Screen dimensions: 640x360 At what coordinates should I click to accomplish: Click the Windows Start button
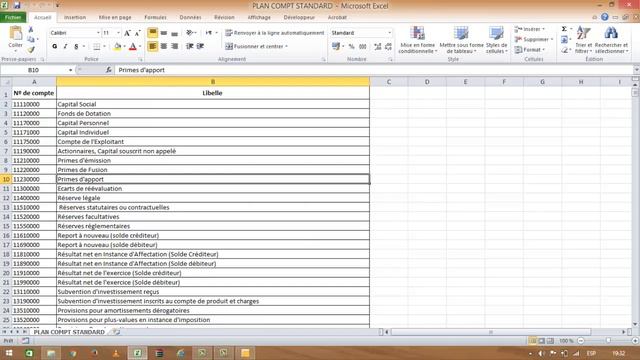click(x=8, y=353)
